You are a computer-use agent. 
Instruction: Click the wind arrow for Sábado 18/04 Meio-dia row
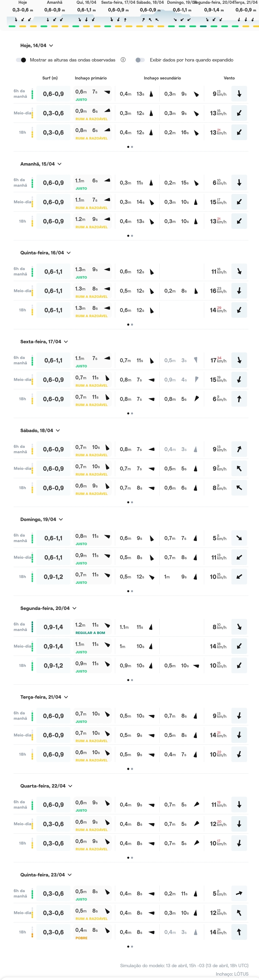[x=239, y=468]
